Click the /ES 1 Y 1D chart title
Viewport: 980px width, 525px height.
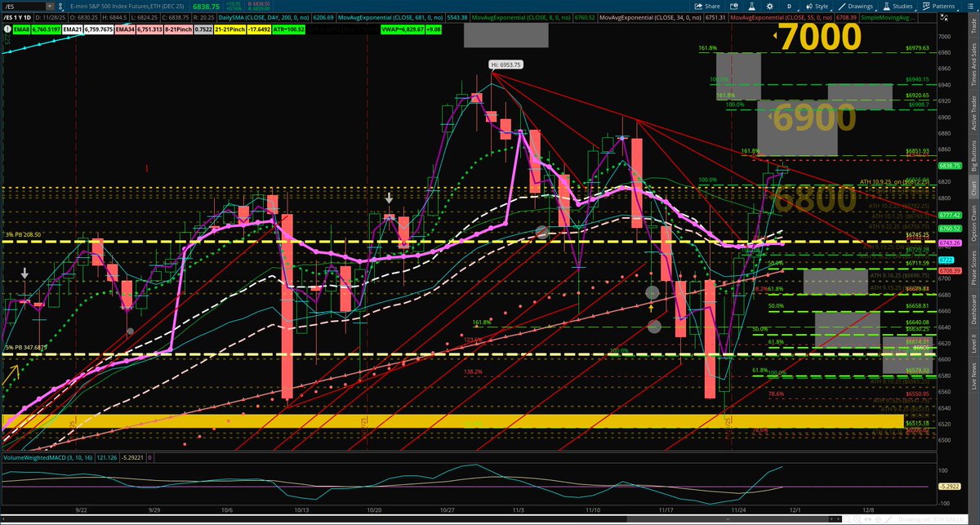point(16,18)
